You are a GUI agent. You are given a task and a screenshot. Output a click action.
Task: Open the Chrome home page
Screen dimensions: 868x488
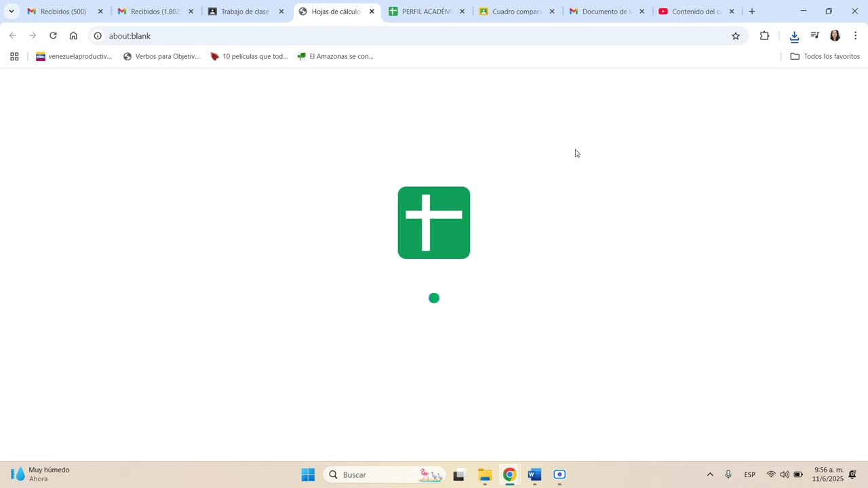pyautogui.click(x=73, y=36)
